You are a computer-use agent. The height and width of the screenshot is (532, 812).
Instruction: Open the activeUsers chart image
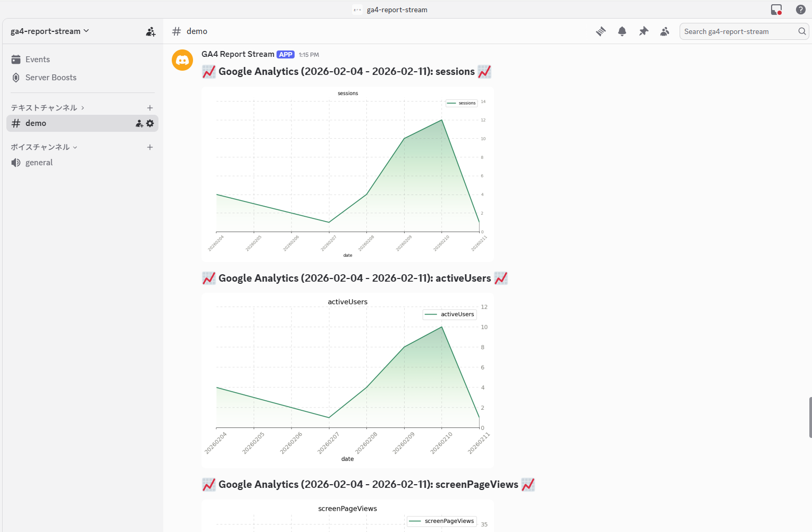(x=348, y=381)
